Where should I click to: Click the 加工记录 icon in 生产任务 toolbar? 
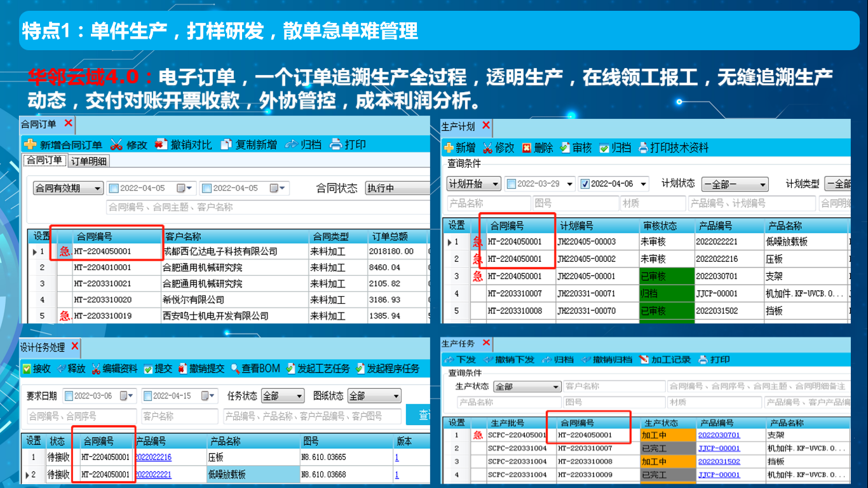(x=644, y=360)
